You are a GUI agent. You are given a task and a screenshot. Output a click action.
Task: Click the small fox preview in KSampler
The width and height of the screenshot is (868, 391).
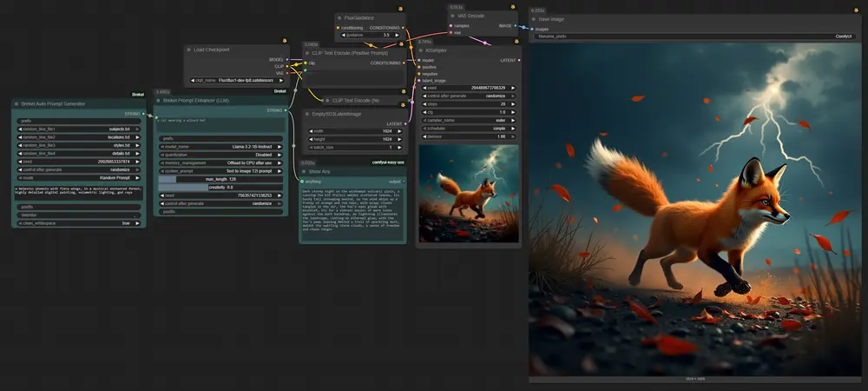point(469,194)
